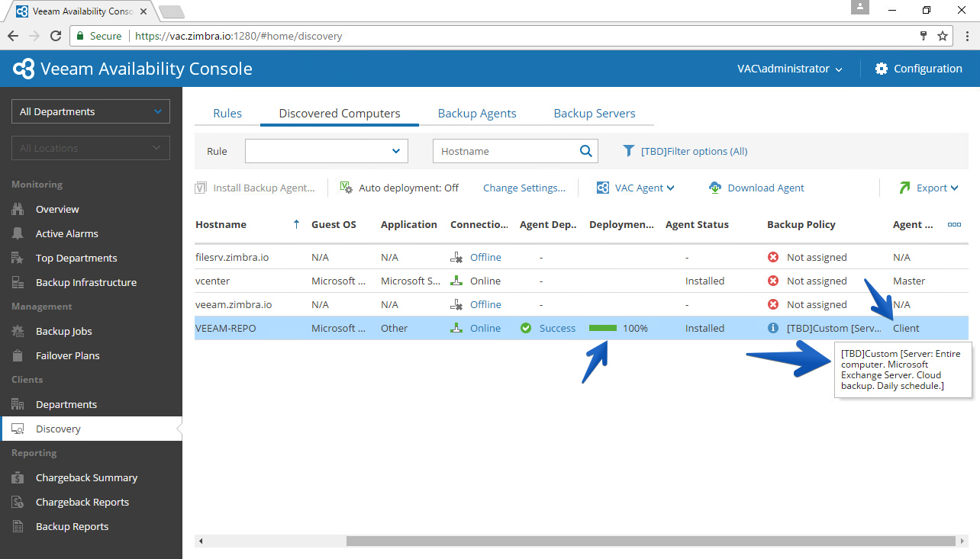Click the Install Backup Agent icon
Image resolution: width=980 pixels, height=559 pixels.
201,188
